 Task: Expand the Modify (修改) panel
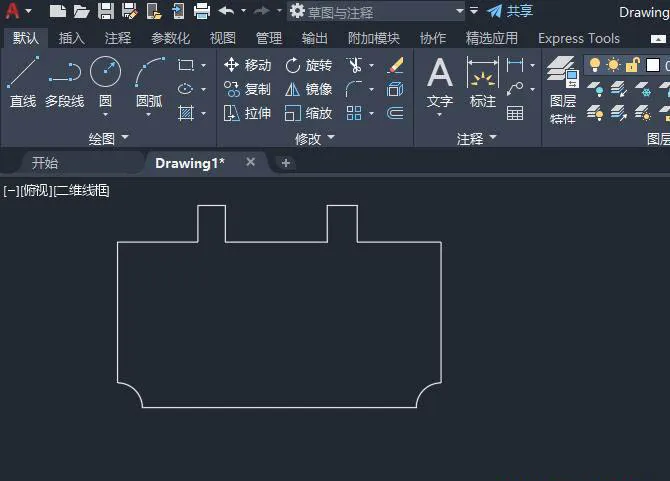point(314,138)
